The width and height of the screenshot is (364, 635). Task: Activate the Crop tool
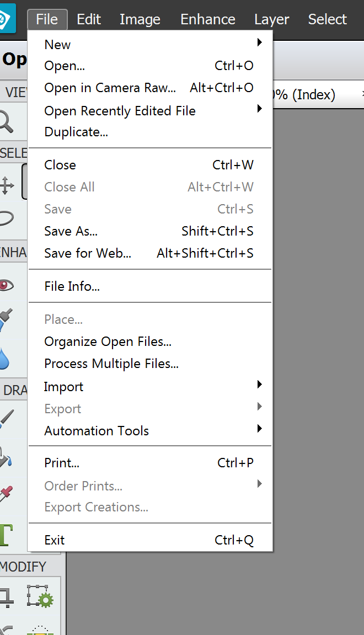pos(7,597)
